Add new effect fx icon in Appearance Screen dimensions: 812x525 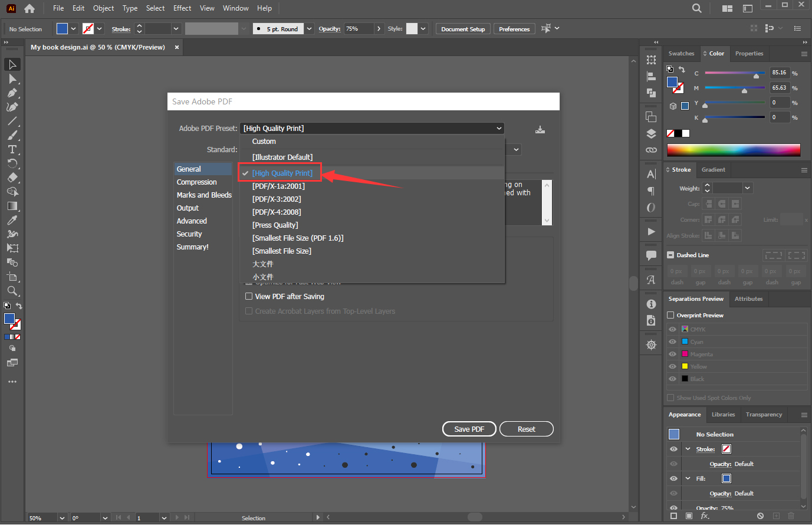click(705, 516)
